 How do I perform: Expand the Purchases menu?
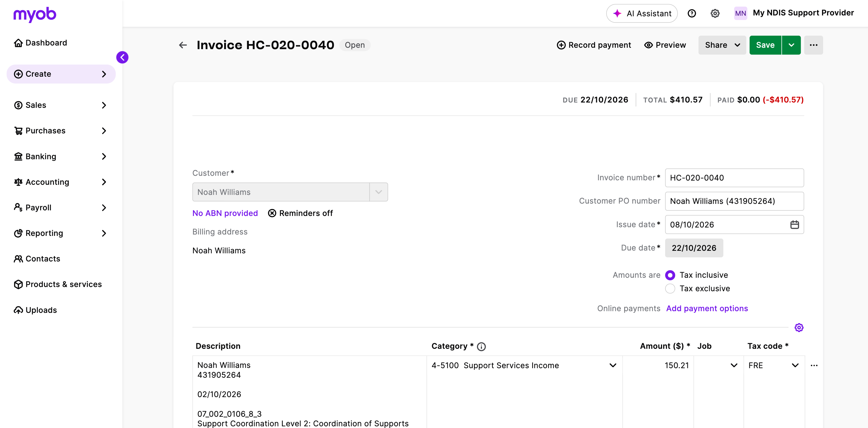click(x=61, y=131)
